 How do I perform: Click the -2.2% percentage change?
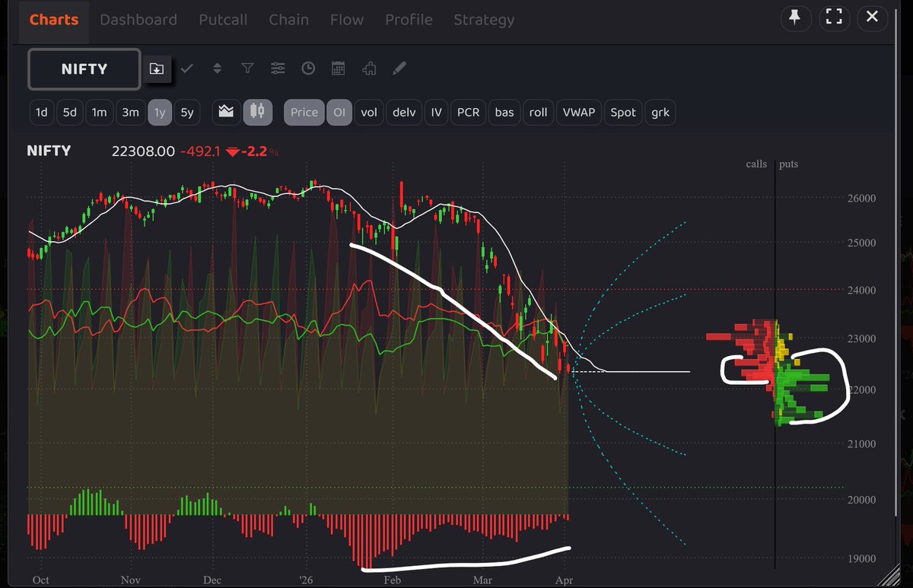[x=259, y=151]
